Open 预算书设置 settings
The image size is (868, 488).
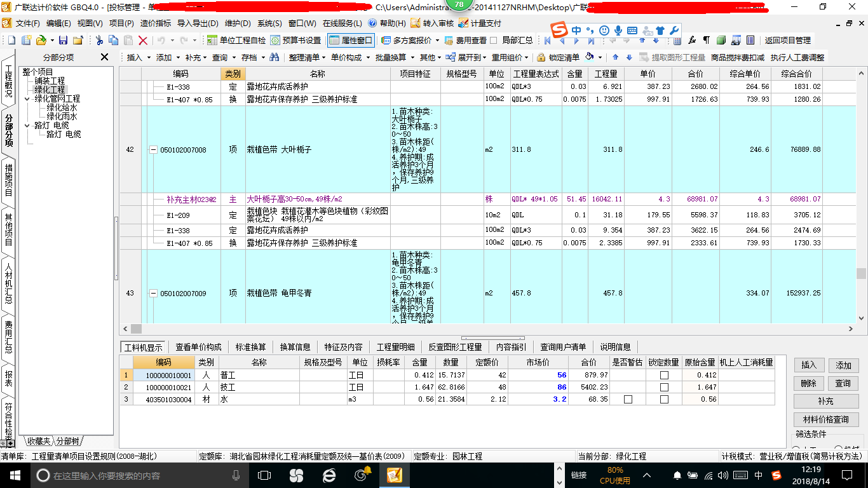295,40
